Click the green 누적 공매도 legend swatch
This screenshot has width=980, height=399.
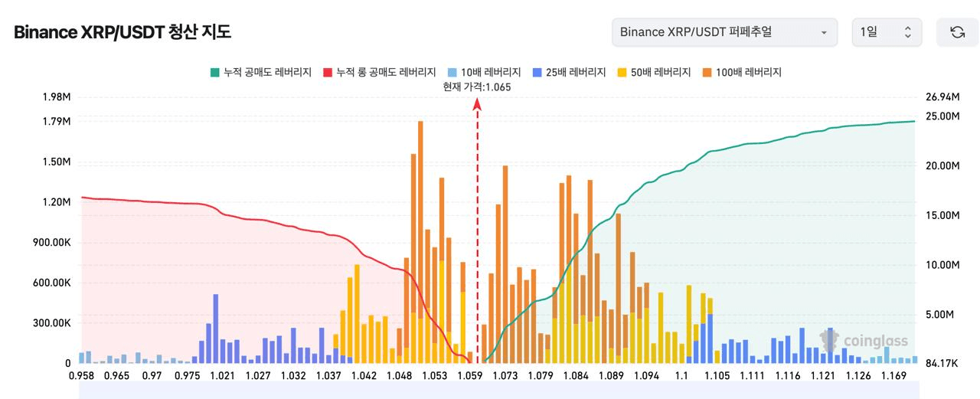(x=214, y=72)
